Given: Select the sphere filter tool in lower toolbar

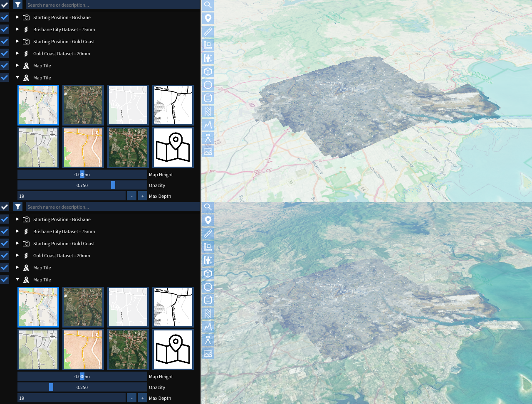Looking at the screenshot, I should (208, 287).
